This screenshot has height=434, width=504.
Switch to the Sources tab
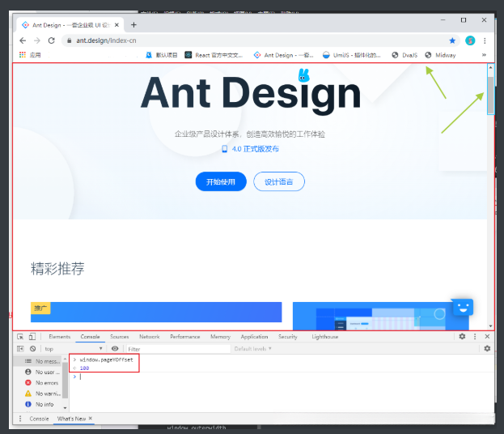tap(119, 337)
